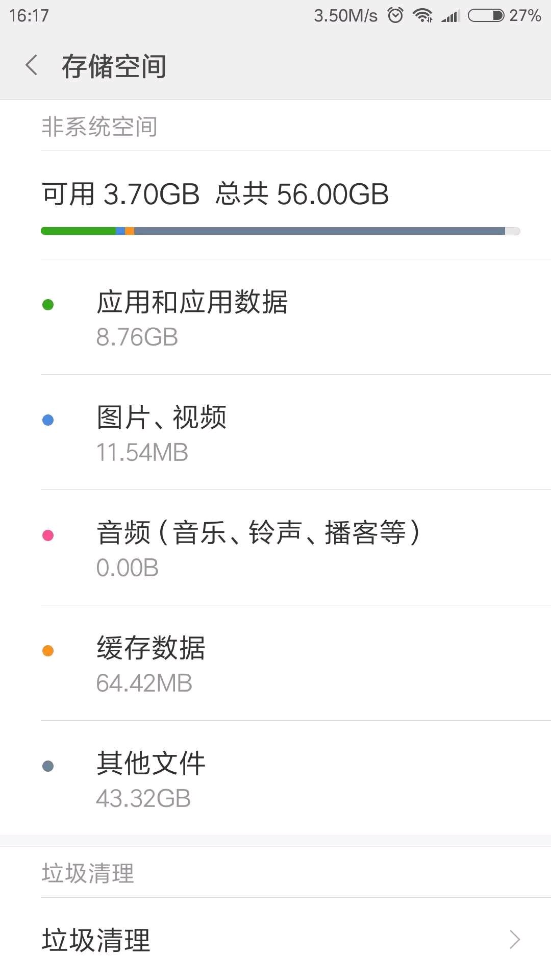Tap 缓存数据 to clear cache

[151, 663]
